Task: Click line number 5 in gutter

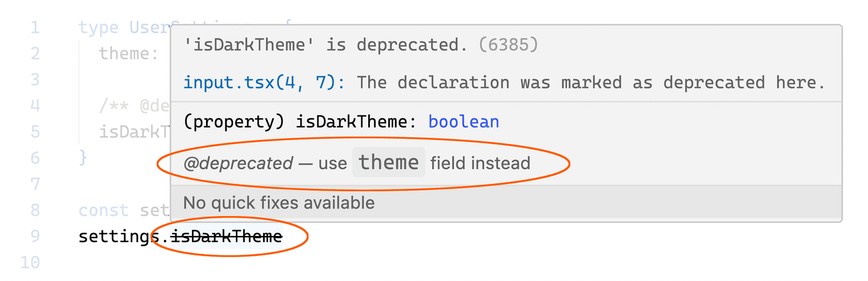Action: pyautogui.click(x=35, y=132)
